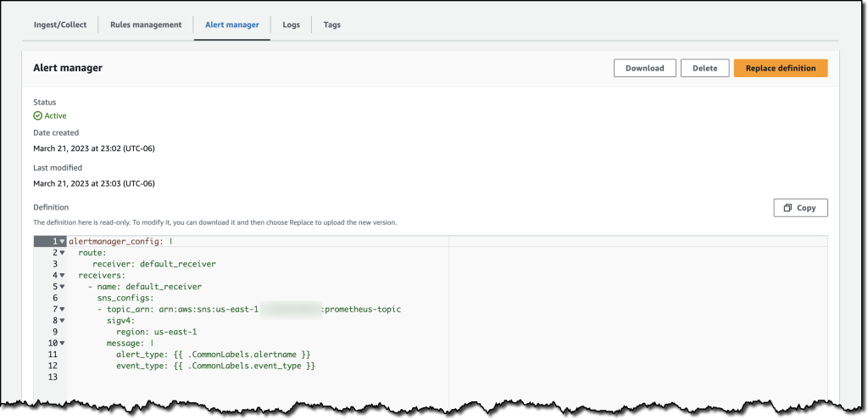Click the alert_type CommonLabels.alertname line
Screen dimensions: 868x420
[213, 355]
